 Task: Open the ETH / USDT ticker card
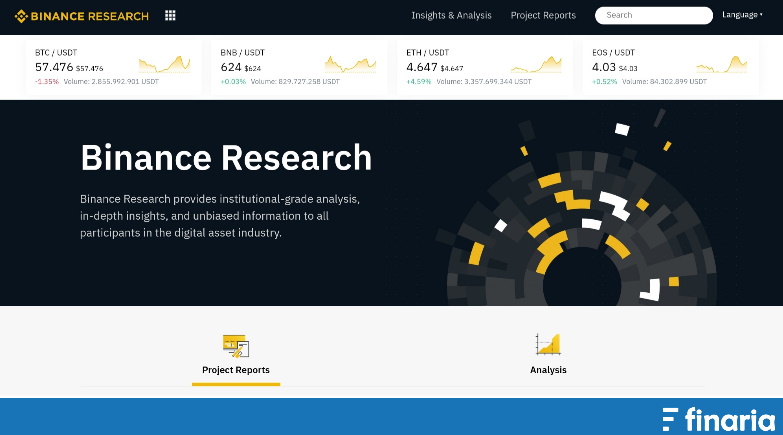(485, 67)
